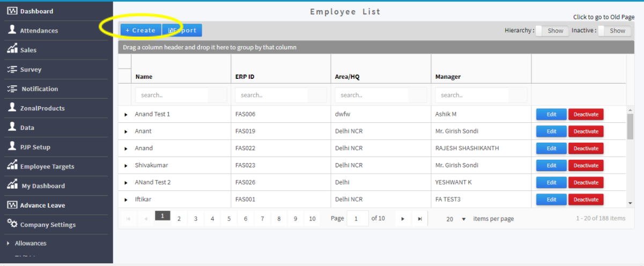Expand the Iftikar row

pyautogui.click(x=126, y=199)
